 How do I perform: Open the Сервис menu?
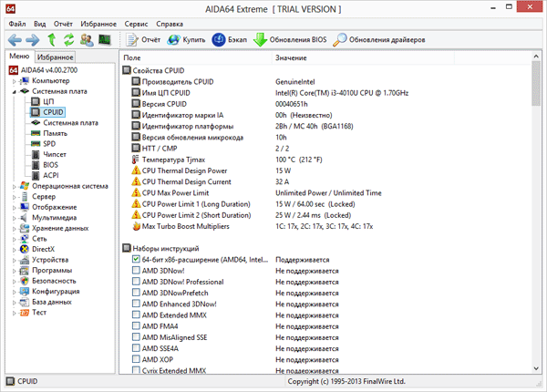(136, 24)
